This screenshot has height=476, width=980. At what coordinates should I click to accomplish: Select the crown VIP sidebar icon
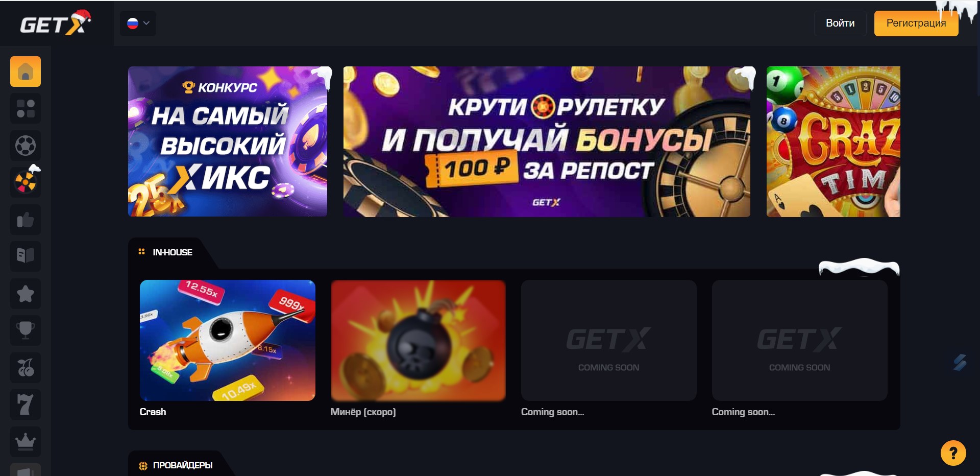pyautogui.click(x=26, y=441)
